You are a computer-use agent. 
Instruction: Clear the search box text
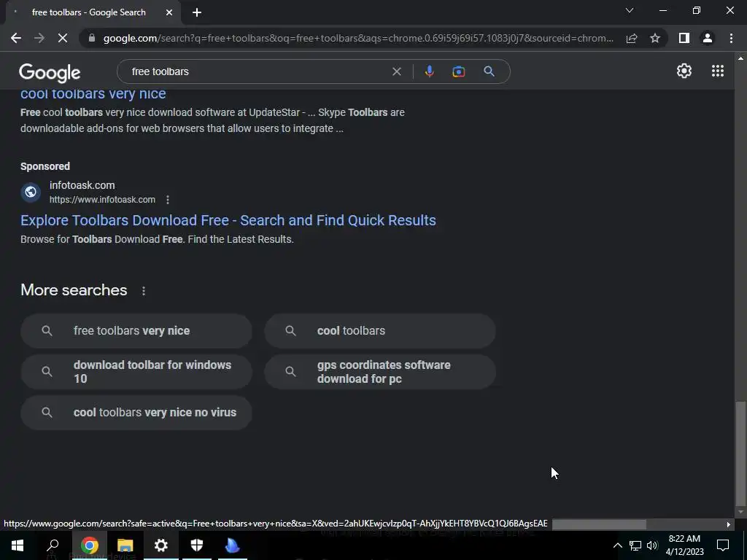(x=396, y=71)
